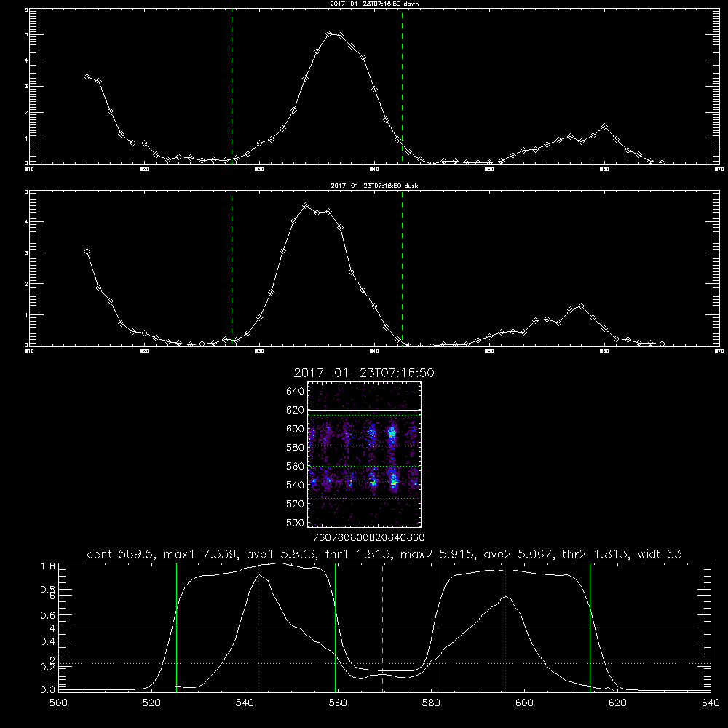Click the brightest spot in spectral image's lower band
Image resolution: width=728 pixels, height=728 pixels.
[x=393, y=483]
